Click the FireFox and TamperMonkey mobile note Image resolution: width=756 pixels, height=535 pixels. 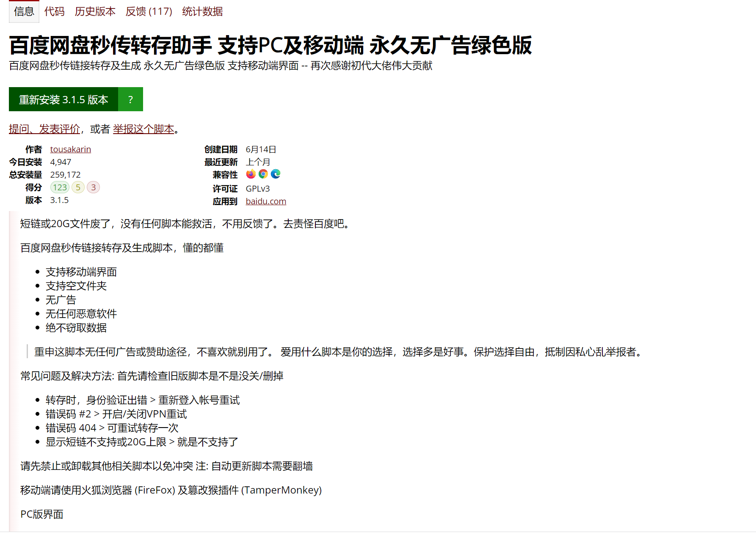coord(171,490)
